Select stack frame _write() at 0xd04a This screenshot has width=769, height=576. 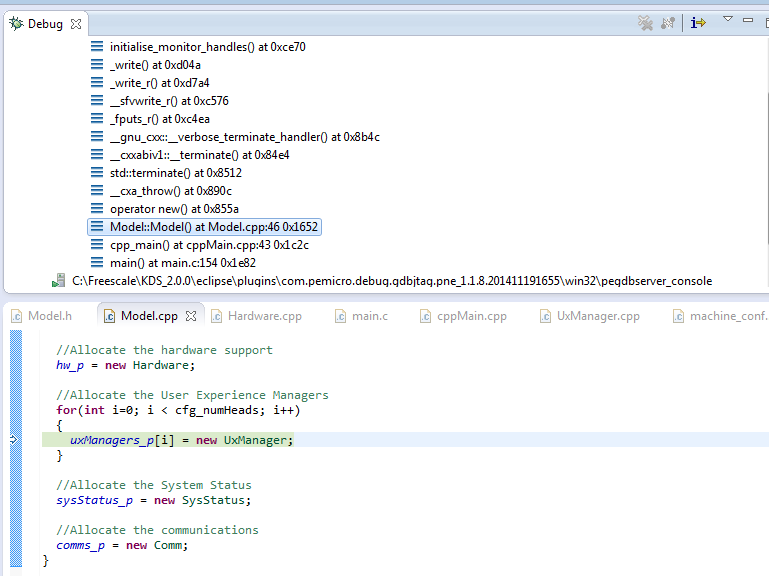(155, 65)
